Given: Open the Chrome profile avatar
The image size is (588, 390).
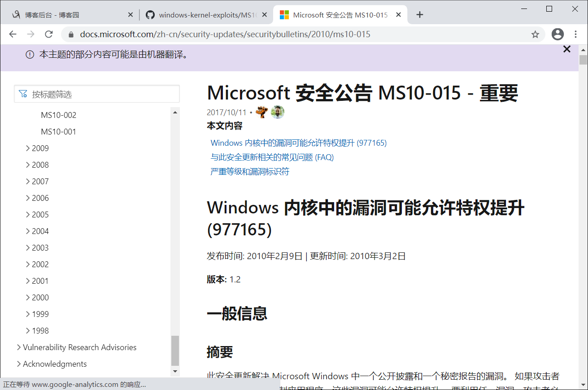Looking at the screenshot, I should [558, 34].
